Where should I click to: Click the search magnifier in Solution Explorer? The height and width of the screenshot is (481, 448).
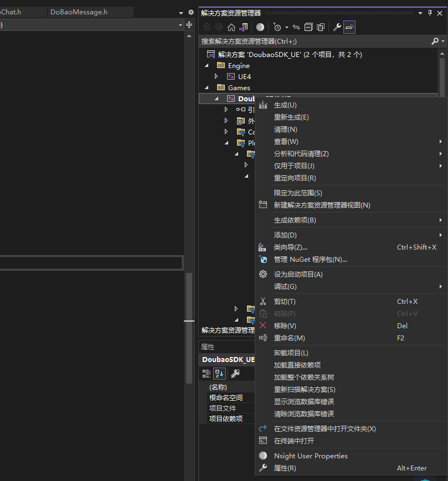(x=435, y=41)
